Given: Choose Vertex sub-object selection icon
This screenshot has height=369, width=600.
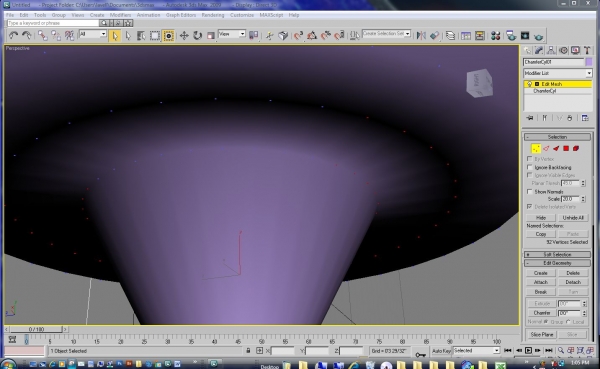Looking at the screenshot, I should (x=536, y=149).
